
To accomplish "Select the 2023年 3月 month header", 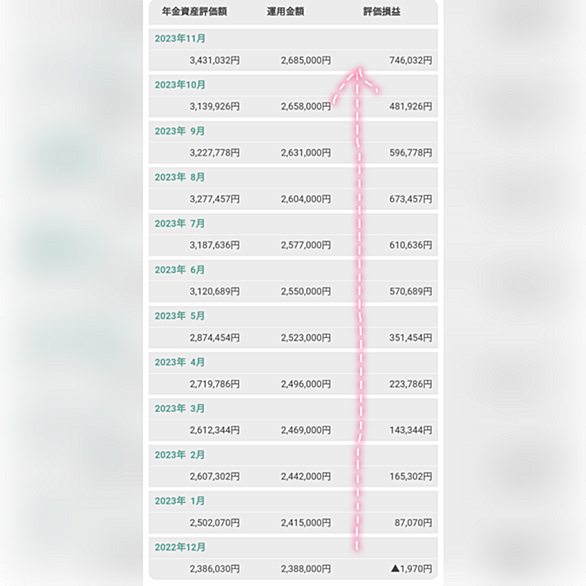I will 293,409.
